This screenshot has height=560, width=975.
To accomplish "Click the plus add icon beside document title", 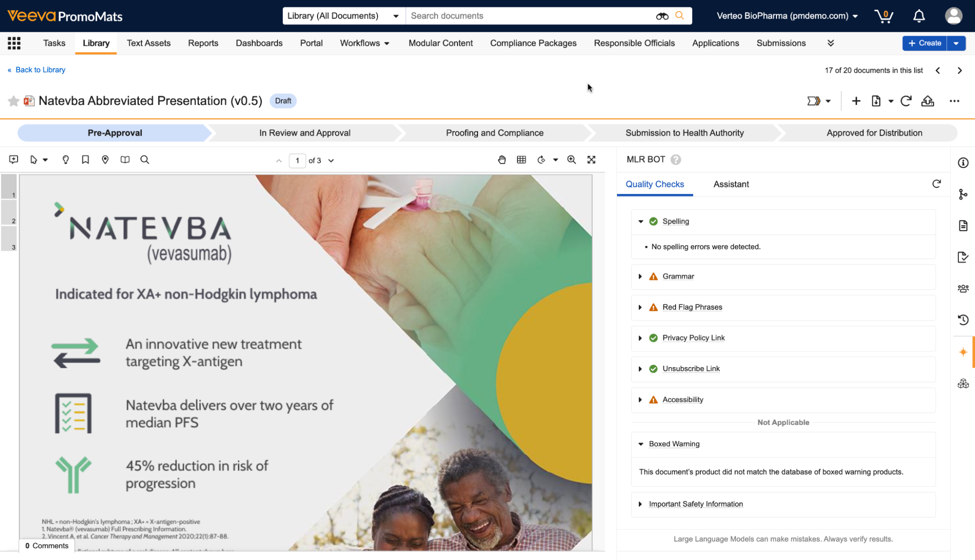I will [856, 101].
